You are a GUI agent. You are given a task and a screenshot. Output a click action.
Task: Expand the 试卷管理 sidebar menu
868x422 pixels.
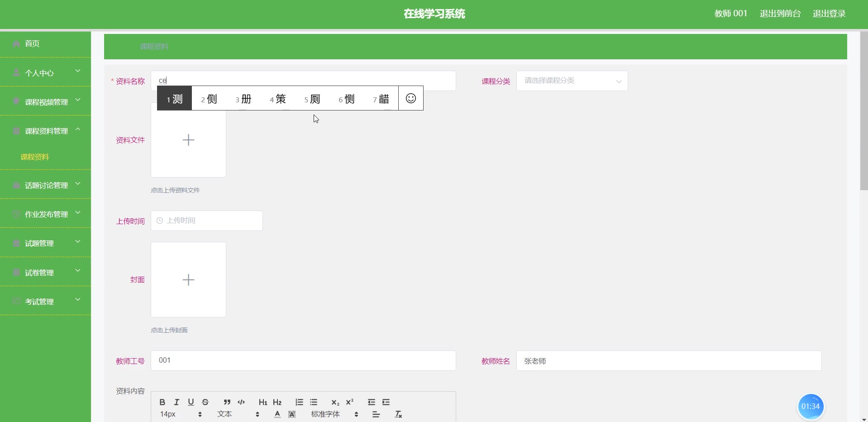[45, 272]
